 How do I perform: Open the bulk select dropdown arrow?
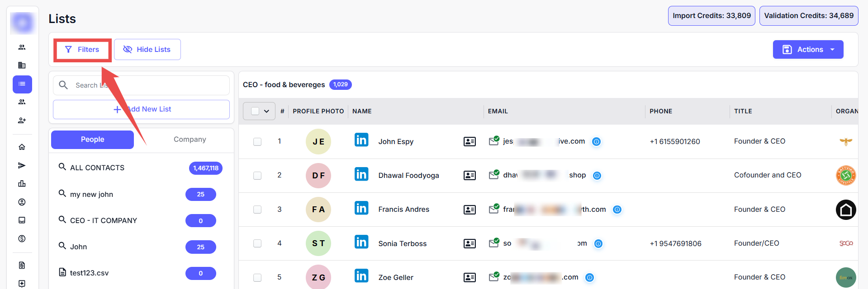click(x=267, y=111)
